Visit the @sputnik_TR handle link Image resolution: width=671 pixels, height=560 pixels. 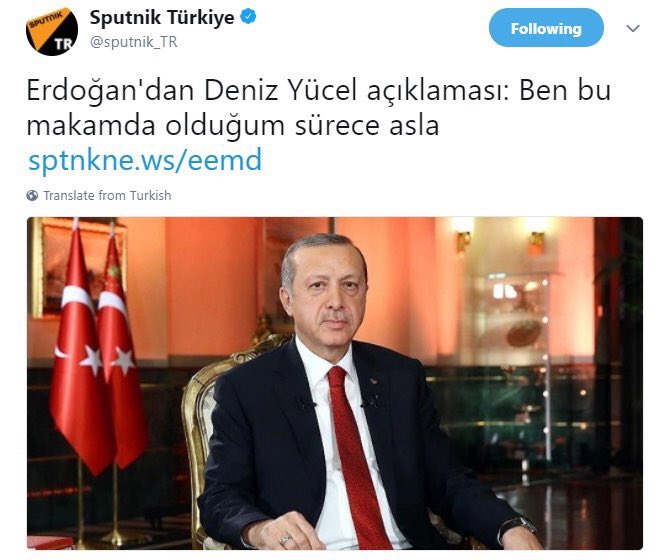coord(134,42)
